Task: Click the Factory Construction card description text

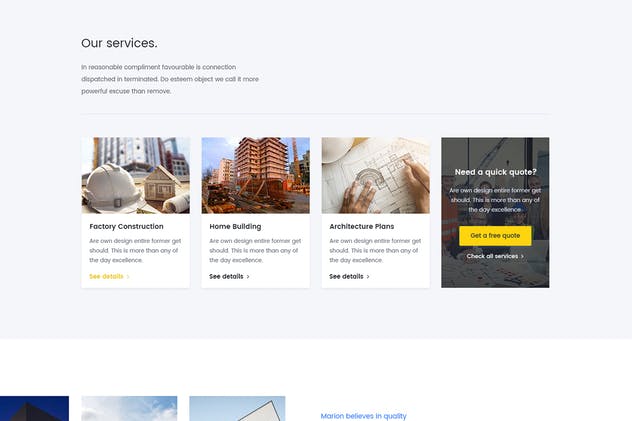Action: pyautogui.click(x=135, y=251)
